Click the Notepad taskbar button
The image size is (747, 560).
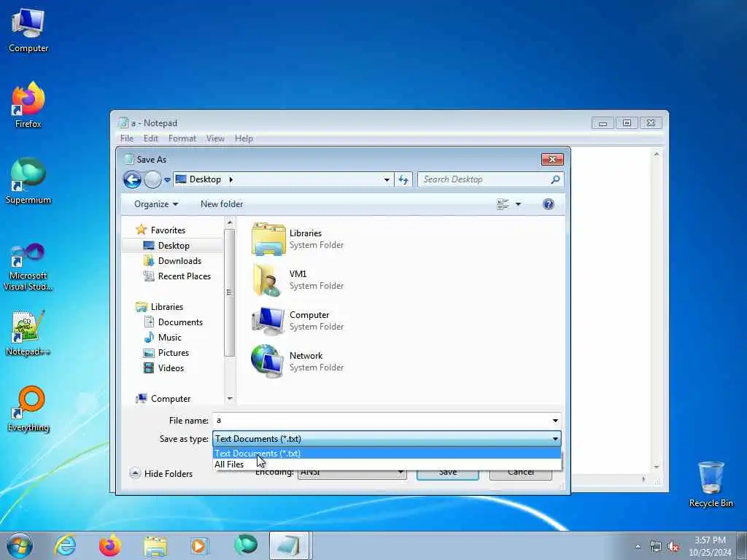[x=290, y=545]
